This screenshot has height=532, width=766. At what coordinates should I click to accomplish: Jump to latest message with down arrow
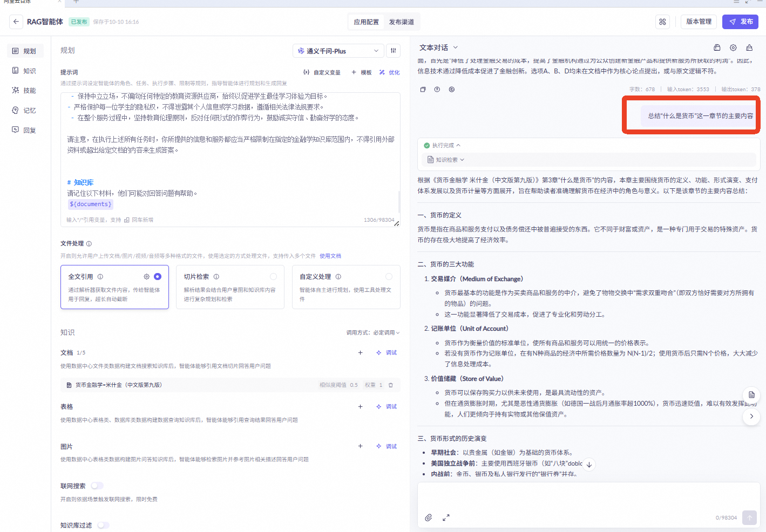tap(589, 465)
